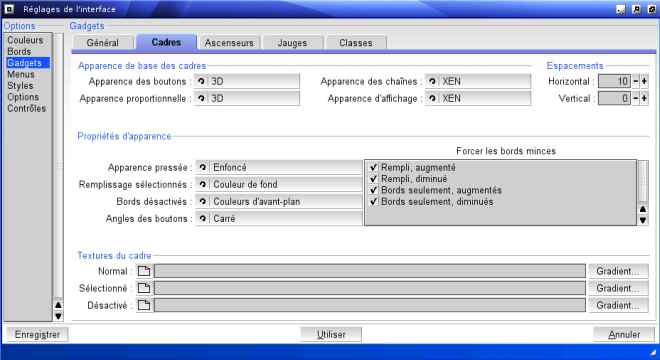Screen dimensions: 660x360
Task: Open Gradient editor for Sélectionné texture
Action: [618, 288]
